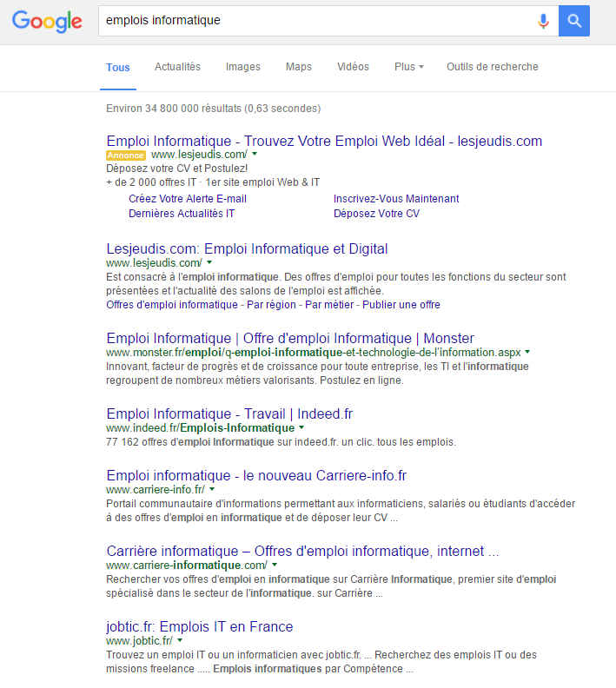Screen dimensions: 616x688
Task: Open the lesjeudis.com ad headline link
Action: click(x=324, y=141)
